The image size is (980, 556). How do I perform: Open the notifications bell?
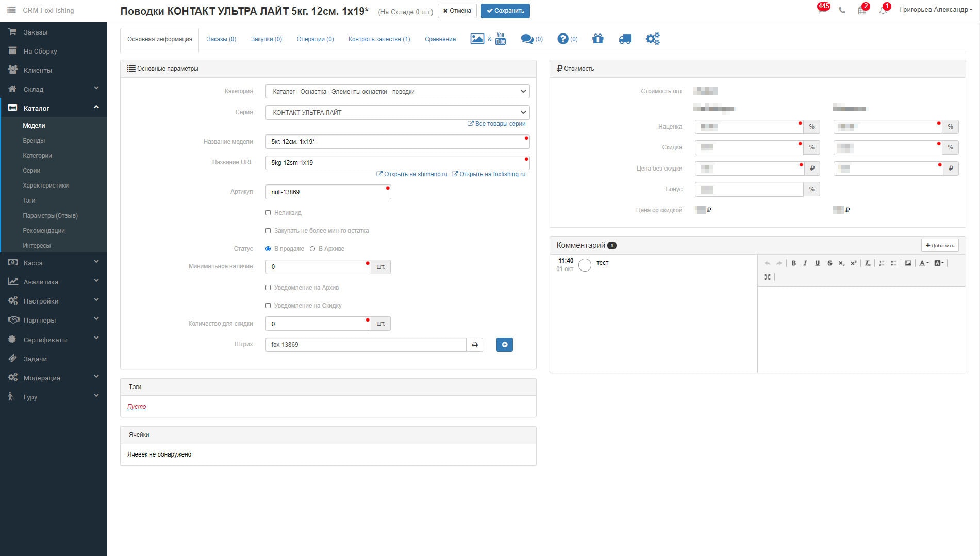[x=884, y=9]
